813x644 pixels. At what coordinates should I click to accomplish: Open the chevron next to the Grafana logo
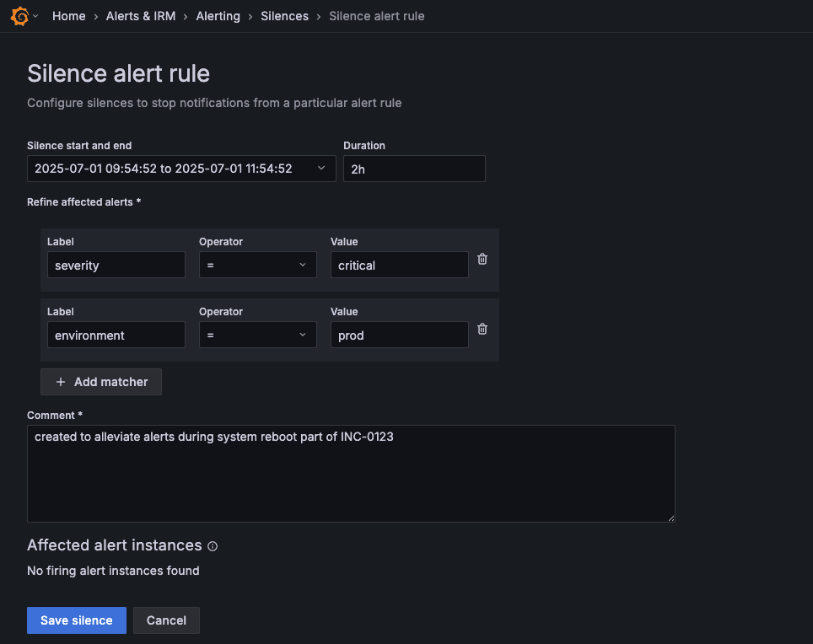(35, 15)
